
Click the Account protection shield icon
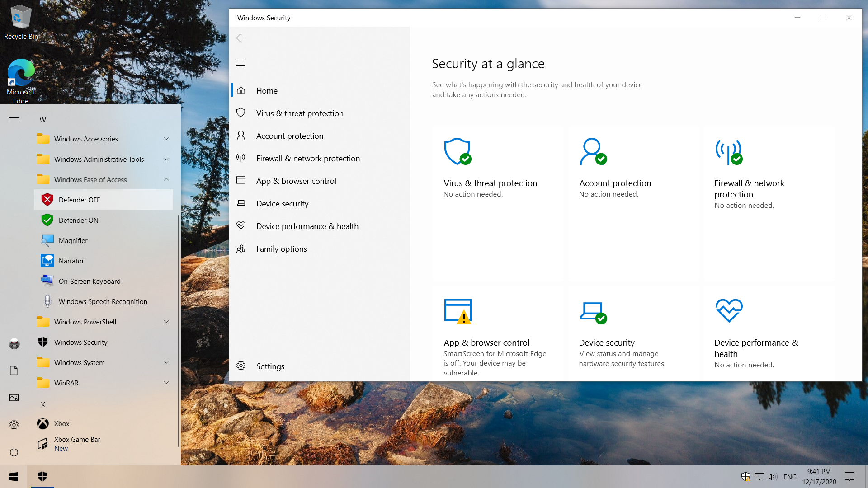point(593,151)
